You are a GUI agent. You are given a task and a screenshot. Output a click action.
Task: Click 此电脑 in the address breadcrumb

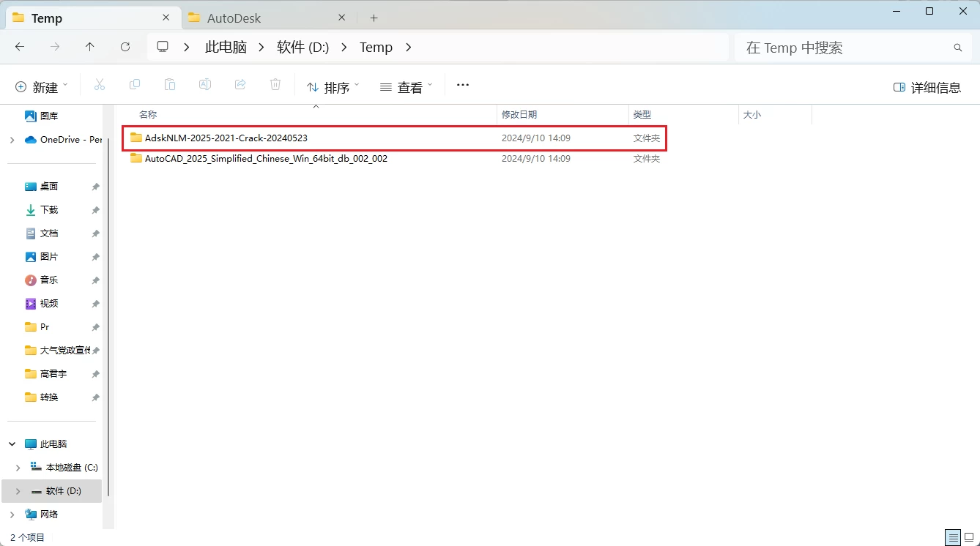point(226,47)
